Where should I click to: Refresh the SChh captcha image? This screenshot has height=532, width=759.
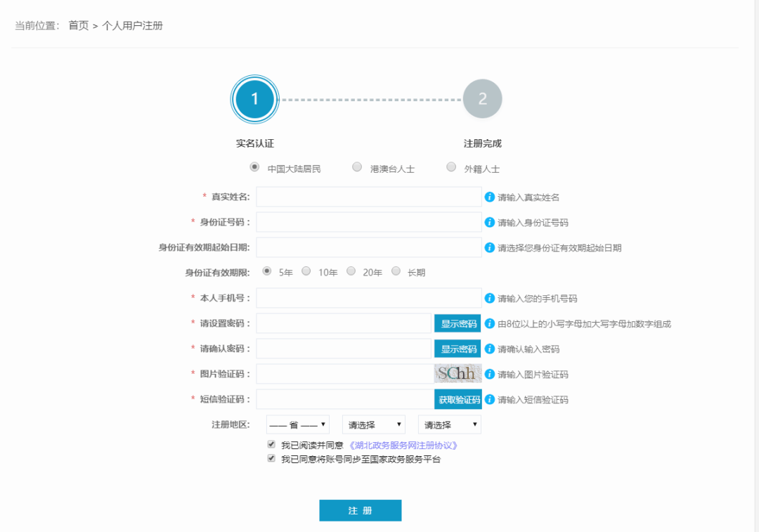coord(458,373)
